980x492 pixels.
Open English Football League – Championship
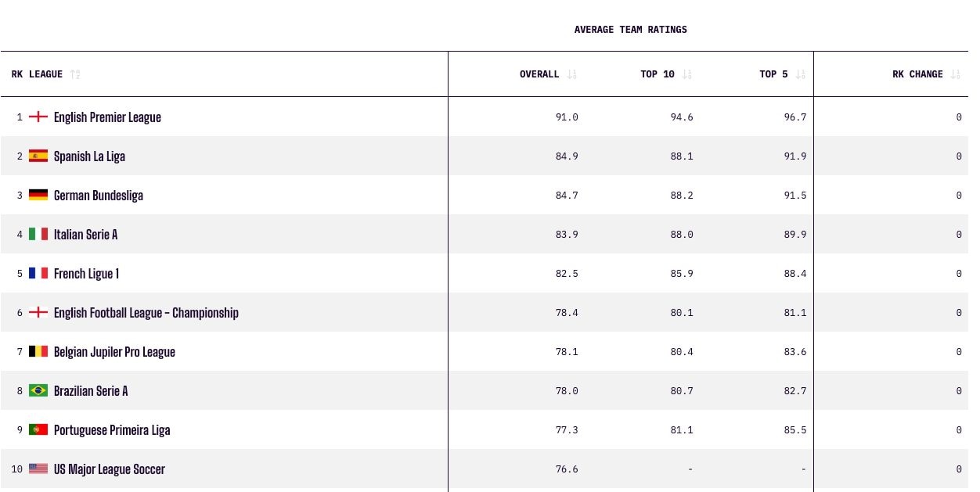(x=146, y=313)
